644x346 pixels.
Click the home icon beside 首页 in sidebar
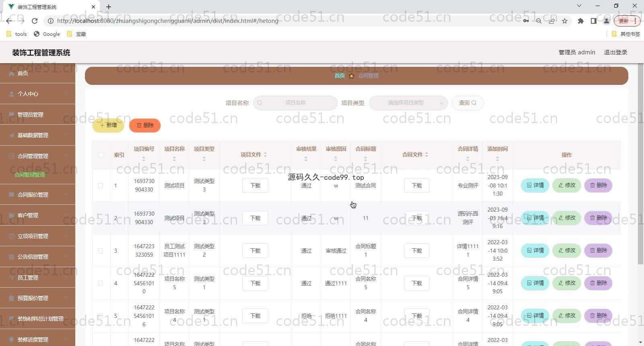click(x=11, y=74)
